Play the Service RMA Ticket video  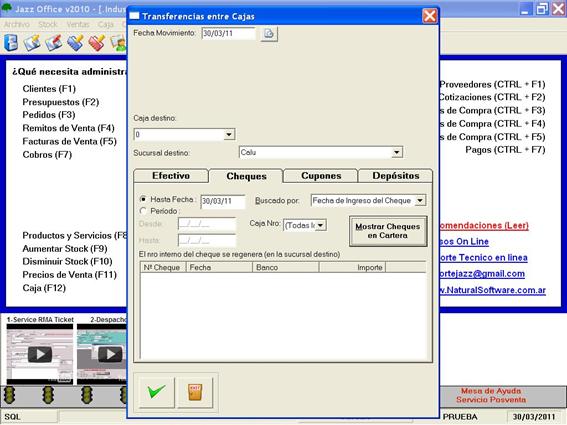pos(40,354)
